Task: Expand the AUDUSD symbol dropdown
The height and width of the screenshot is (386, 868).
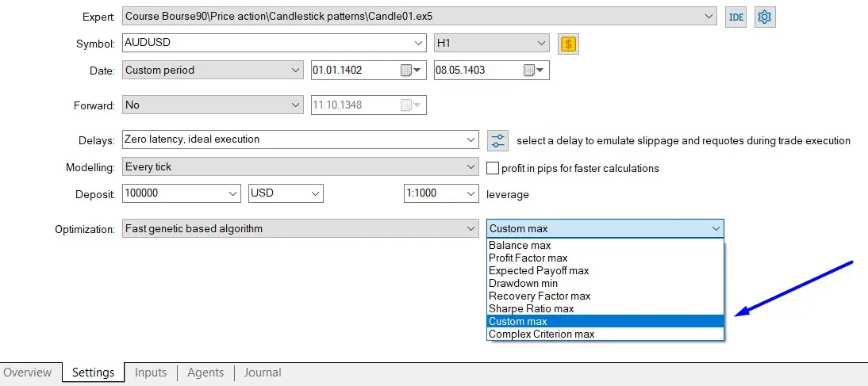Action: tap(418, 44)
